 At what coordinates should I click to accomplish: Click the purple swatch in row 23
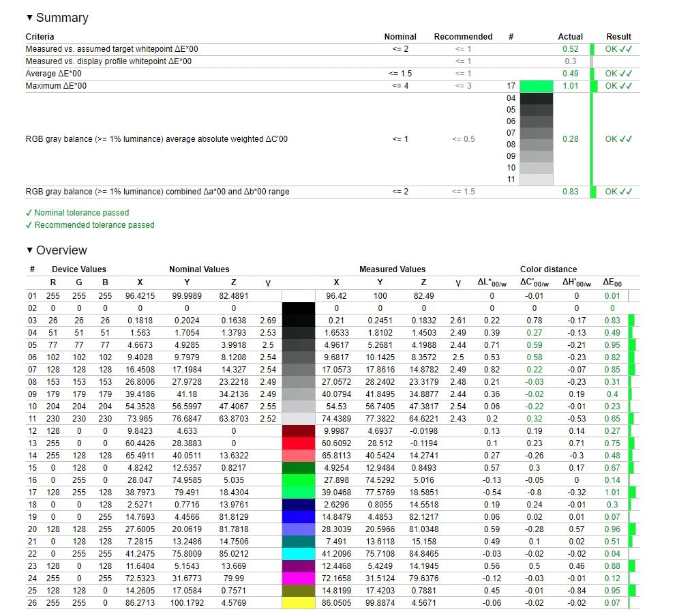[299, 566]
